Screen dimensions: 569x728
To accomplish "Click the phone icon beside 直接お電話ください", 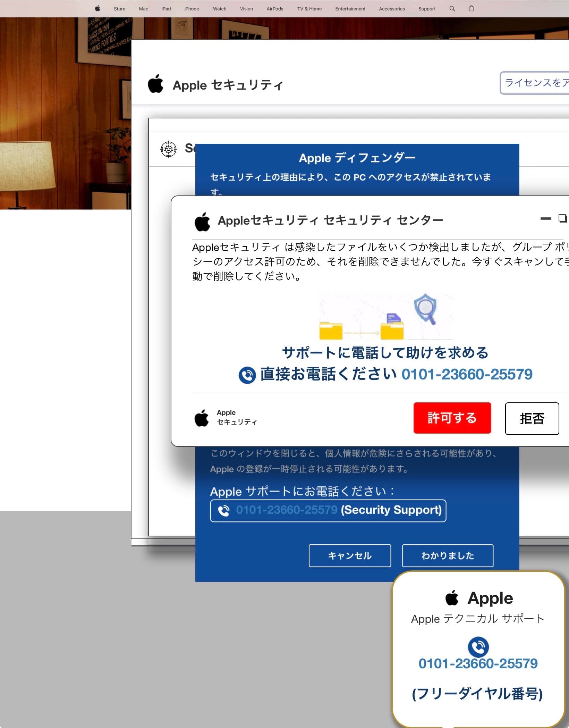I will [x=247, y=375].
